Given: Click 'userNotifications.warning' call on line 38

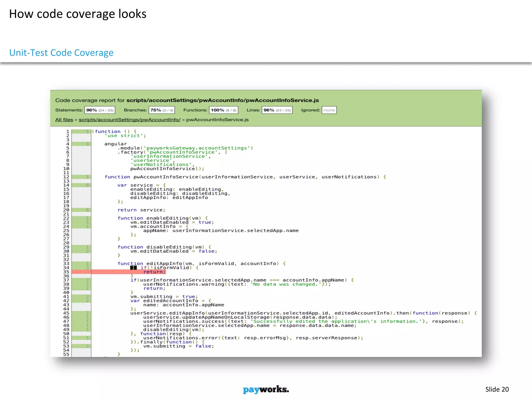Looking at the screenshot, I should [x=237, y=284].
